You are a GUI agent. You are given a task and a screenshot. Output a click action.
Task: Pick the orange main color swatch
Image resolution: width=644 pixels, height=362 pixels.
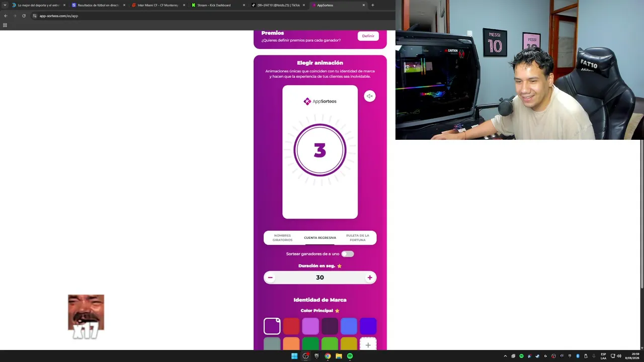click(291, 344)
